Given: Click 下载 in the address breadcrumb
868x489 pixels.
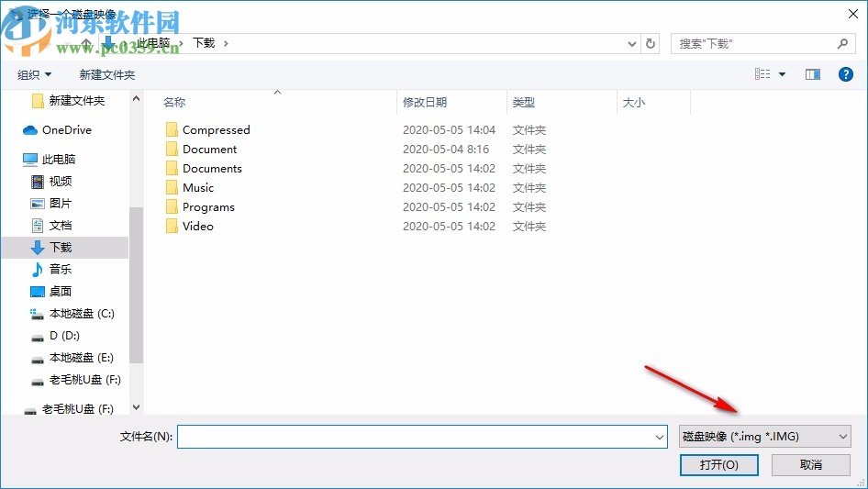Looking at the screenshot, I should 203,43.
